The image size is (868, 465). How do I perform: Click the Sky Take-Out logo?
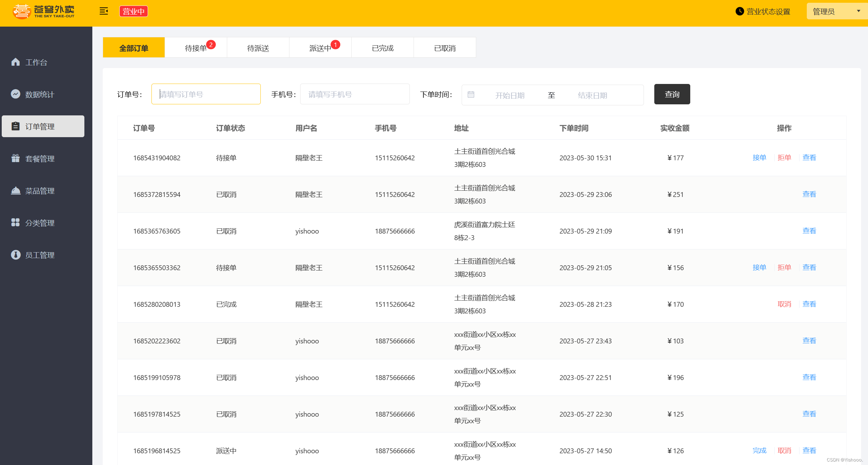[x=44, y=11]
